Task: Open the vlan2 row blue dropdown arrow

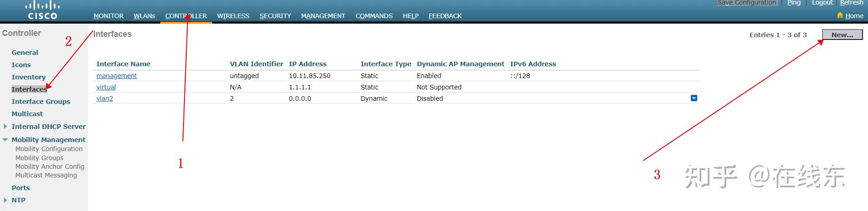Action: pyautogui.click(x=694, y=98)
